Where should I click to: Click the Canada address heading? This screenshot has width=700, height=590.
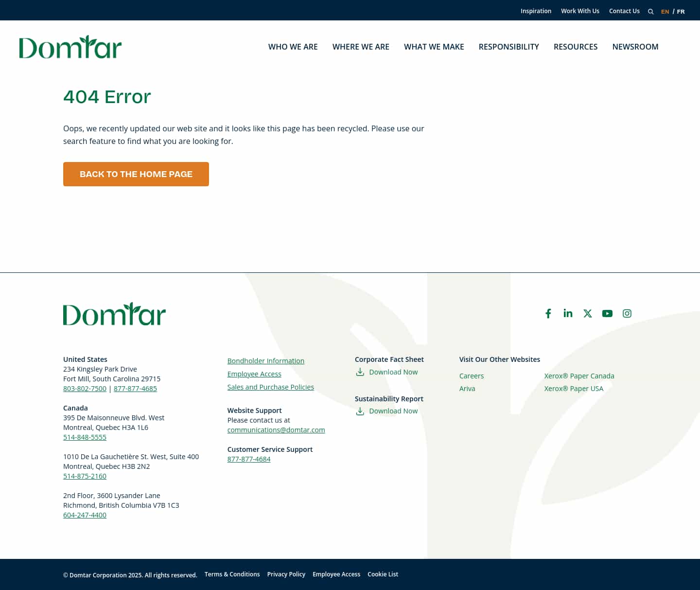pos(75,408)
